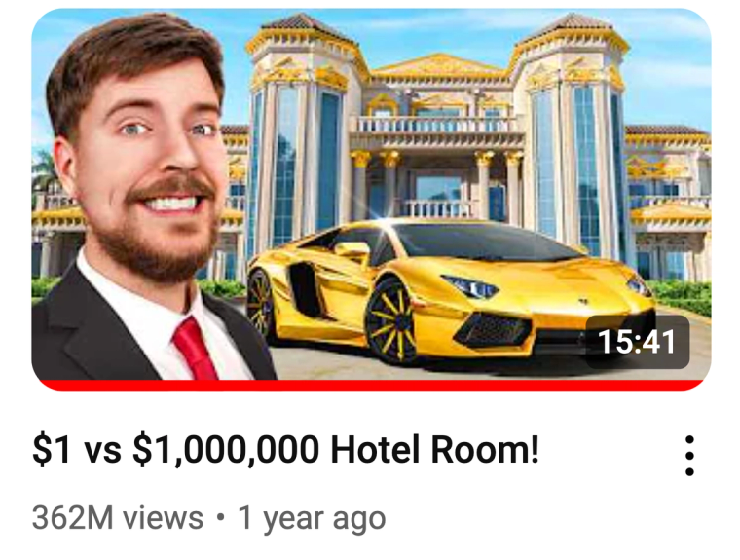Click the gold car's front wheel

[x=391, y=322]
